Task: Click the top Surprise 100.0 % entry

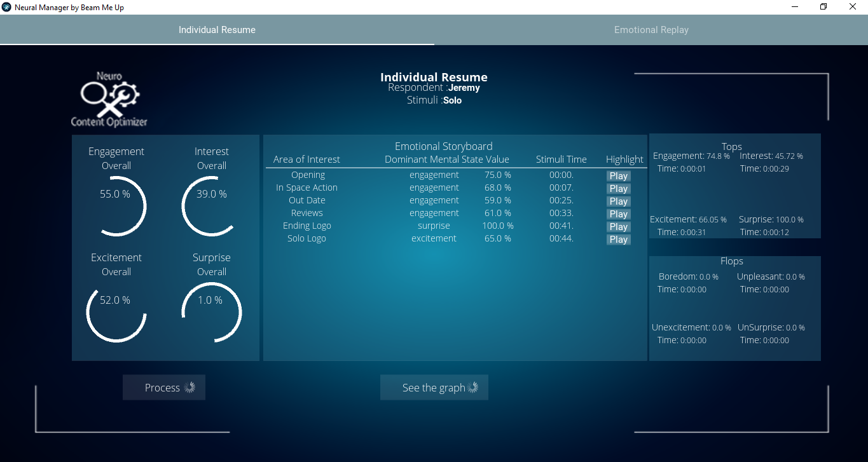Action: tap(771, 219)
